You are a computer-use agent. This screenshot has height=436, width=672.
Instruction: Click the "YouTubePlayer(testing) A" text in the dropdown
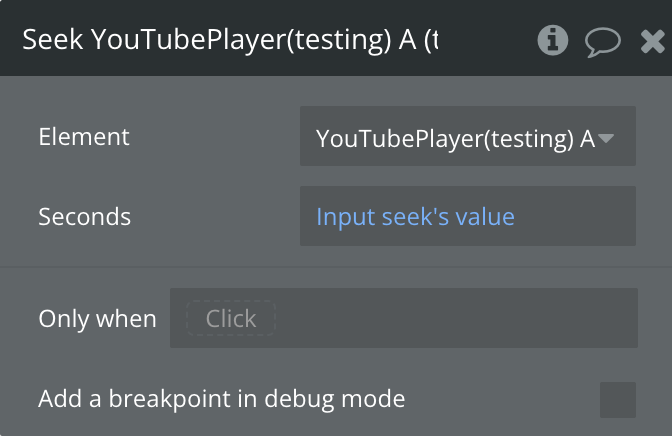(455, 138)
